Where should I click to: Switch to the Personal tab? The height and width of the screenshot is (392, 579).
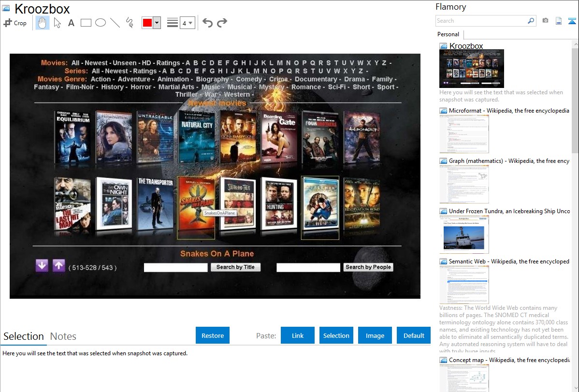tap(448, 34)
